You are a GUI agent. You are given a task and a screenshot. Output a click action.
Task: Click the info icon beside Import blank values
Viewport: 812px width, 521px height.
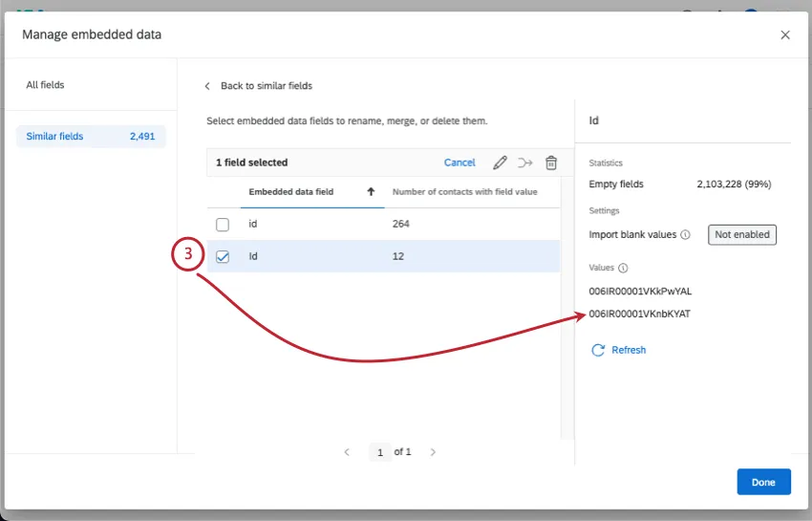(685, 235)
